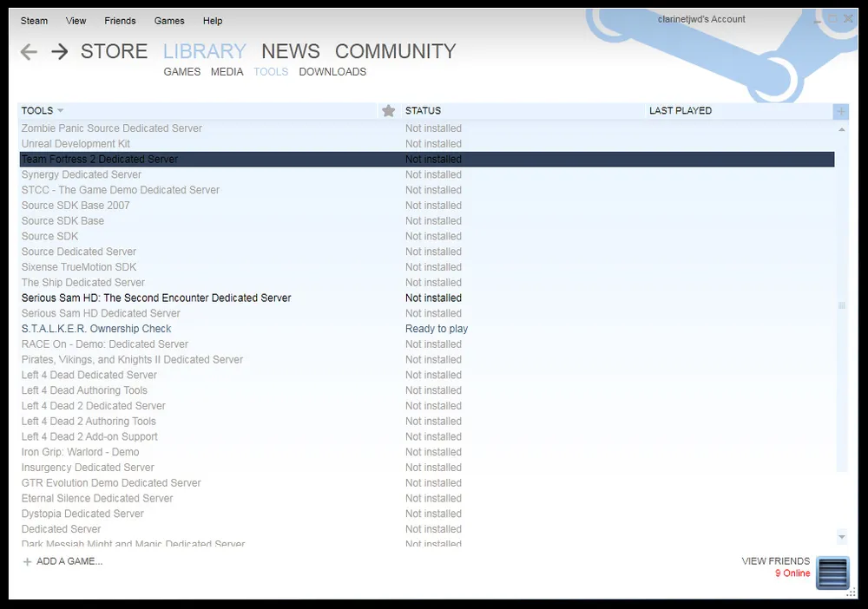The image size is (868, 609).
Task: Select S.T.A.L.K.E.R. Ownership Check entry
Action: pyautogui.click(x=96, y=329)
